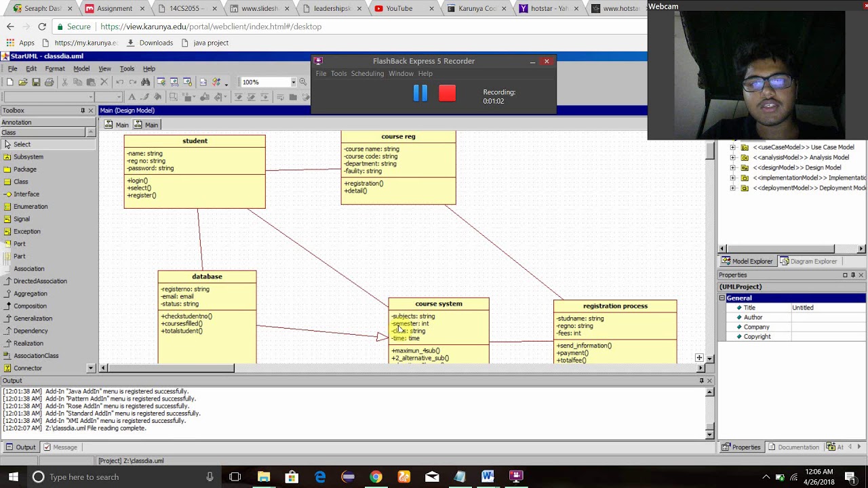Pin the Toolbox panel
Image resolution: width=868 pixels, height=488 pixels.
[x=83, y=110]
